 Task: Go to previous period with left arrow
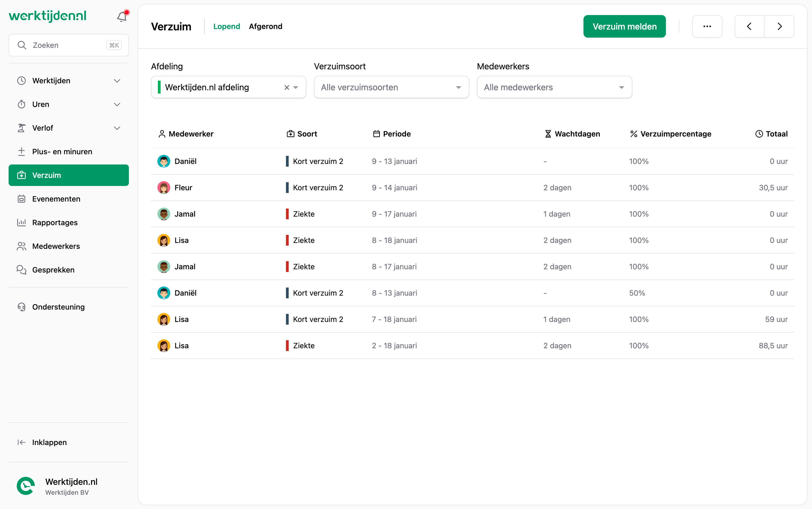tap(749, 26)
